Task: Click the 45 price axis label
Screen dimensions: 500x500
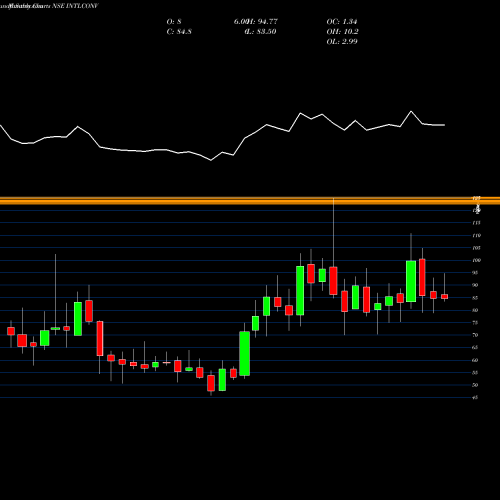Action: [x=475, y=397]
